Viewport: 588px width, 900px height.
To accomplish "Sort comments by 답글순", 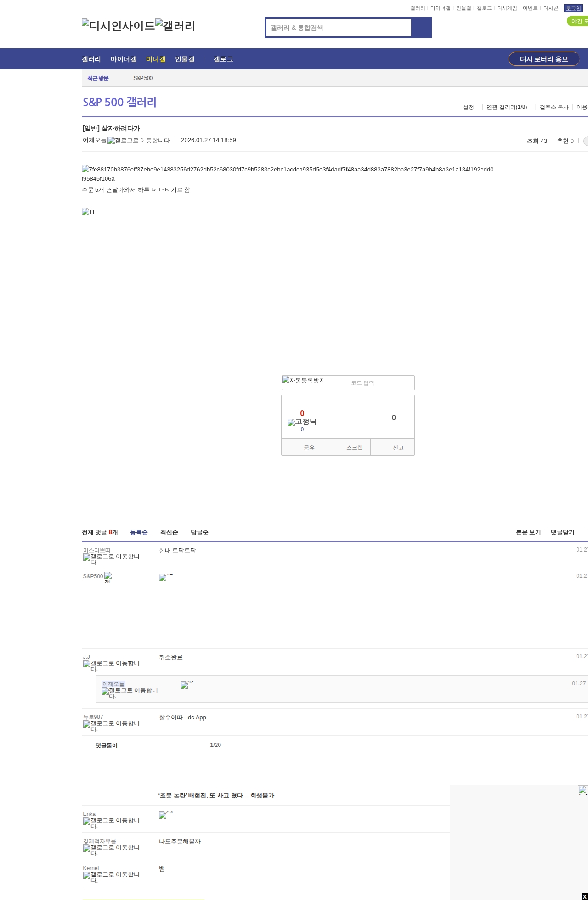I will tap(199, 532).
